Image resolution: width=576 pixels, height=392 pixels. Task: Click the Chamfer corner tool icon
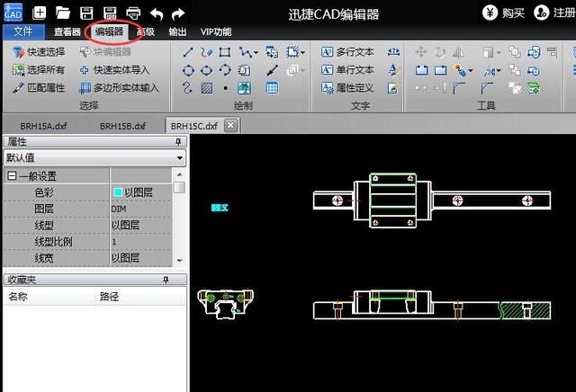pos(487,88)
